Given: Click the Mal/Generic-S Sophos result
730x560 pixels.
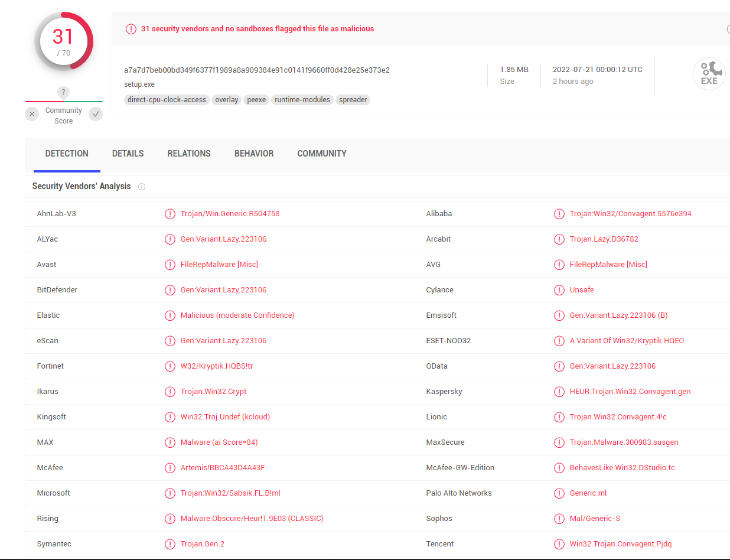Looking at the screenshot, I should [595, 519].
